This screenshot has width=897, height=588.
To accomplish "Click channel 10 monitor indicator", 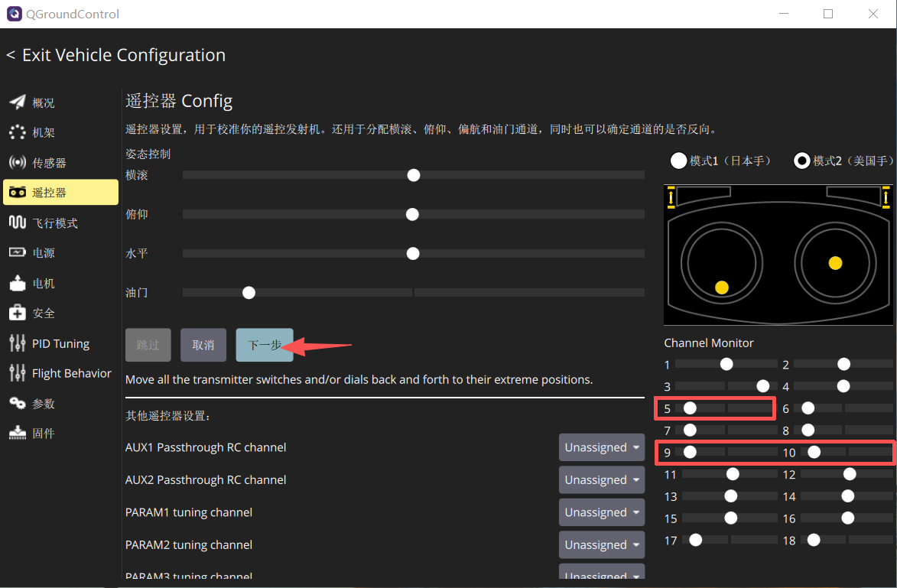I will pos(814,452).
